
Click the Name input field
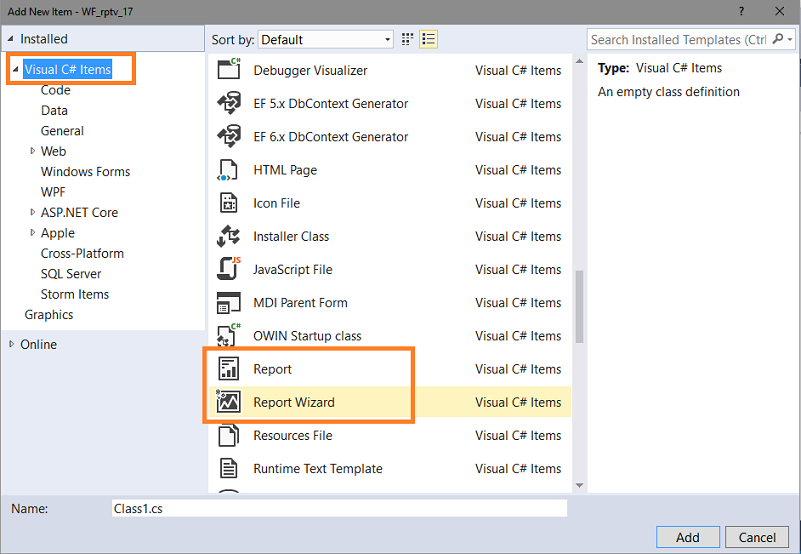point(339,509)
